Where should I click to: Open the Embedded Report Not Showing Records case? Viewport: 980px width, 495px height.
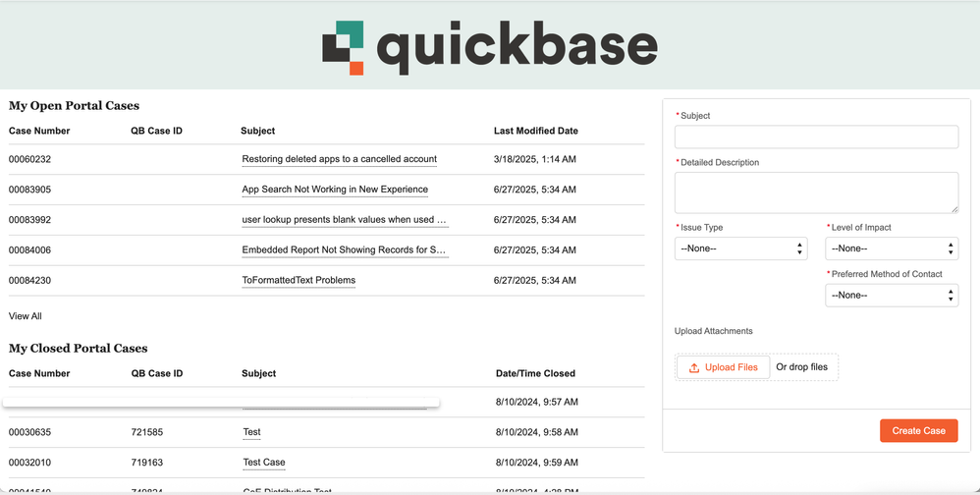pos(344,250)
